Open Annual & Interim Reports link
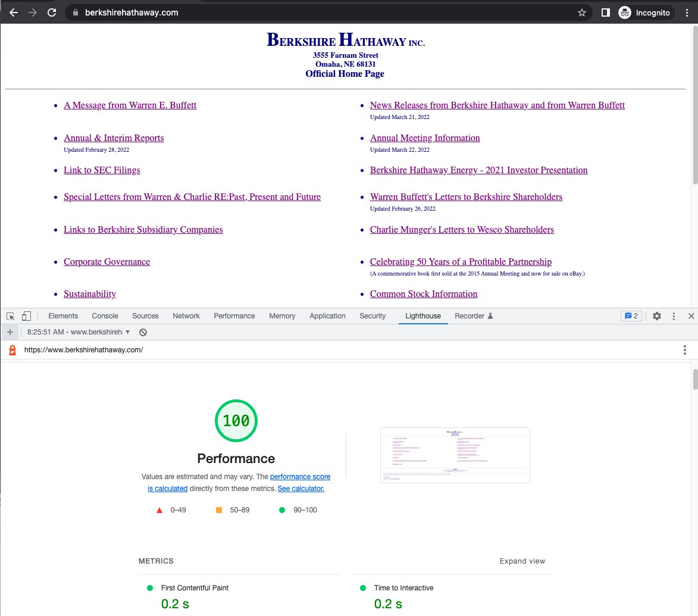 114,138
